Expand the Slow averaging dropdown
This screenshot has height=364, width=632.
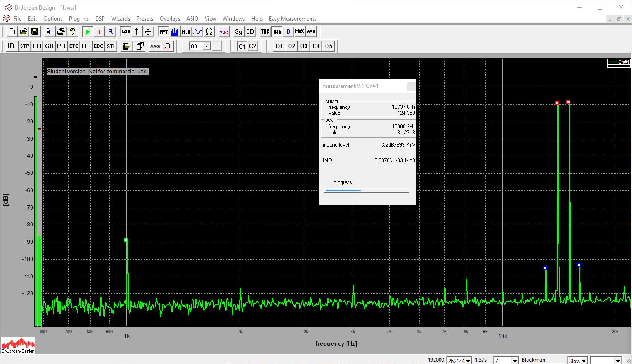click(x=583, y=360)
